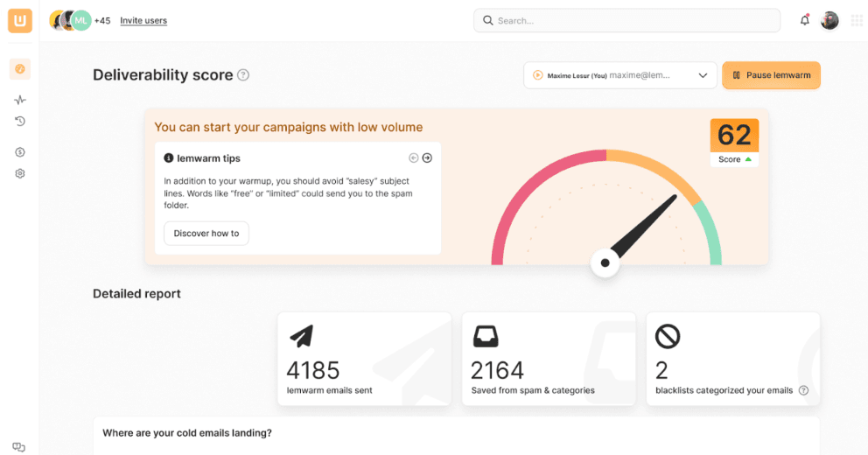The height and width of the screenshot is (455, 868).
Task: Click the deliverability gauge needle knob
Action: [x=605, y=262]
